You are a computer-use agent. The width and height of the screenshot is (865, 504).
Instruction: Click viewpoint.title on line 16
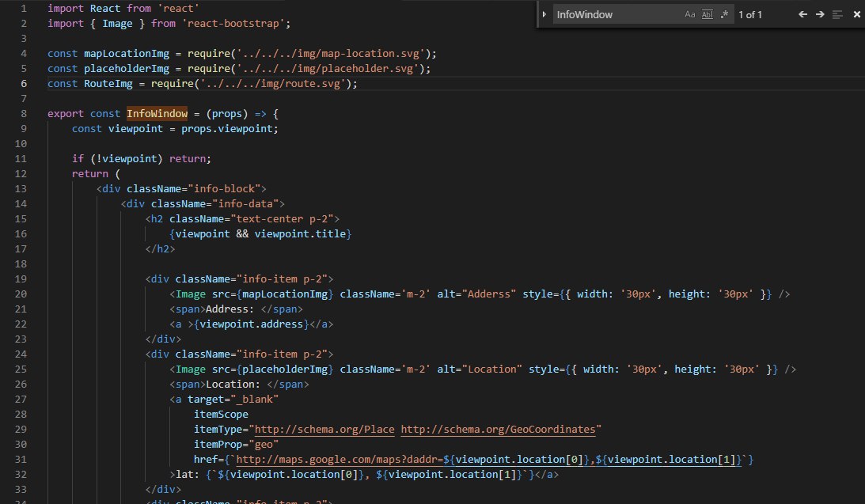300,234
